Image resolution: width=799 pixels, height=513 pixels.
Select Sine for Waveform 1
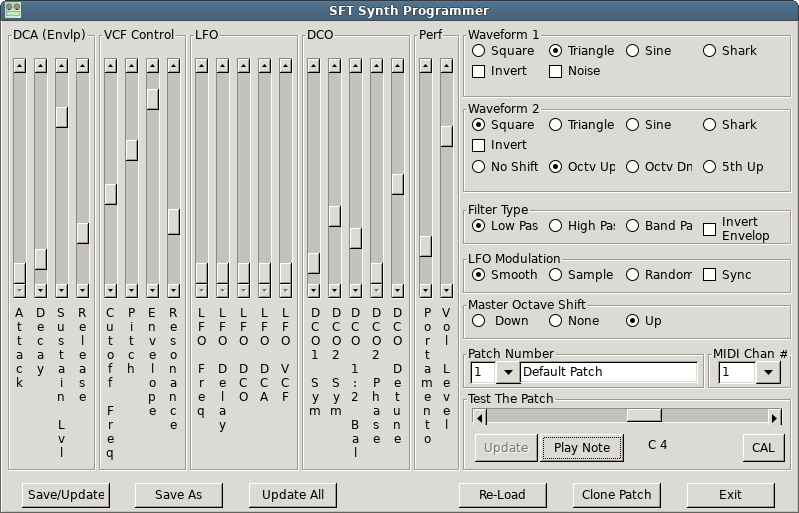point(634,50)
